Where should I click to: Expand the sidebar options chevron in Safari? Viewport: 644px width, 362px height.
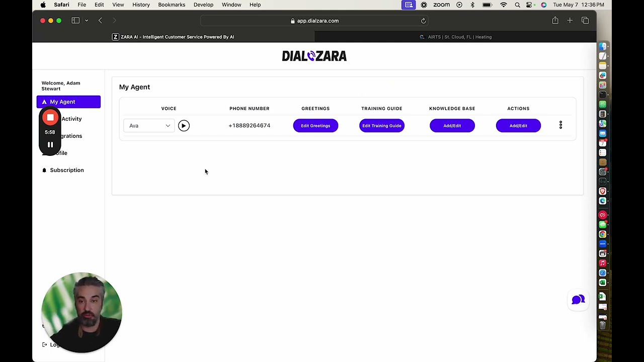point(87,21)
